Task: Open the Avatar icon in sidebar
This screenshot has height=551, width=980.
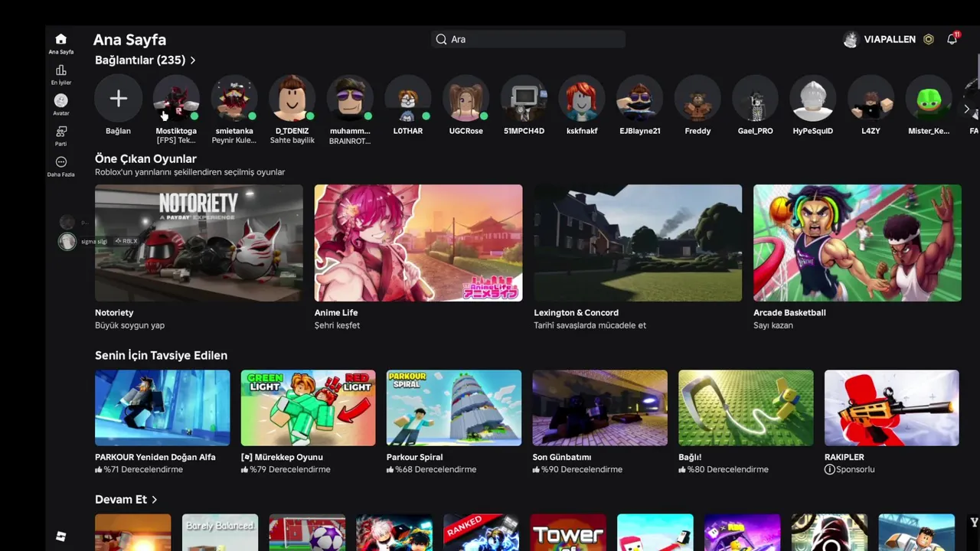Action: pyautogui.click(x=61, y=100)
